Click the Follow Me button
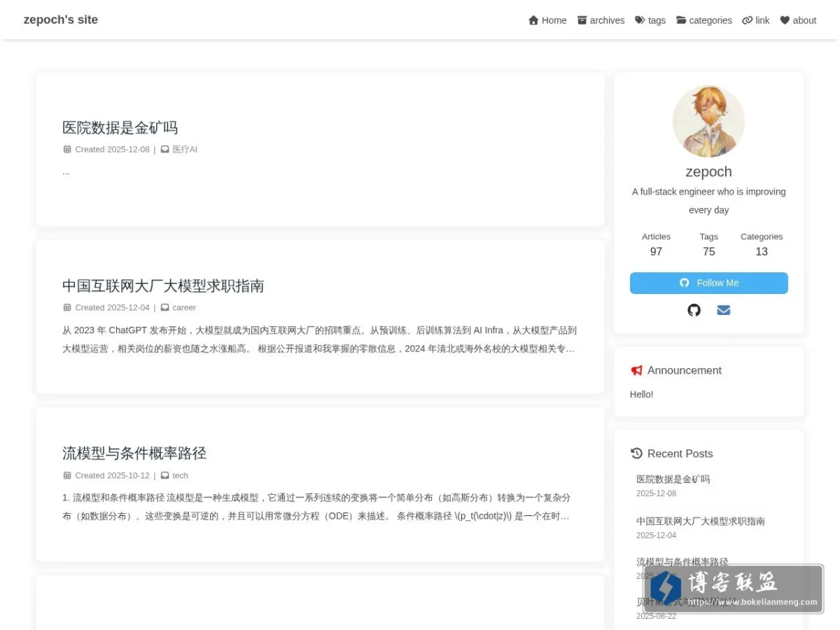 [709, 283]
